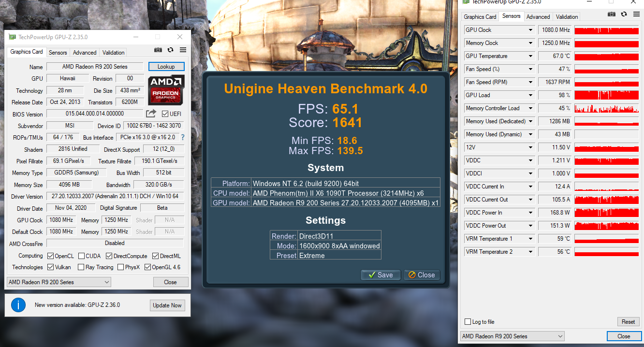Switch to Sensors tab in left GPU-Z window
This screenshot has width=644, height=347.
click(58, 52)
